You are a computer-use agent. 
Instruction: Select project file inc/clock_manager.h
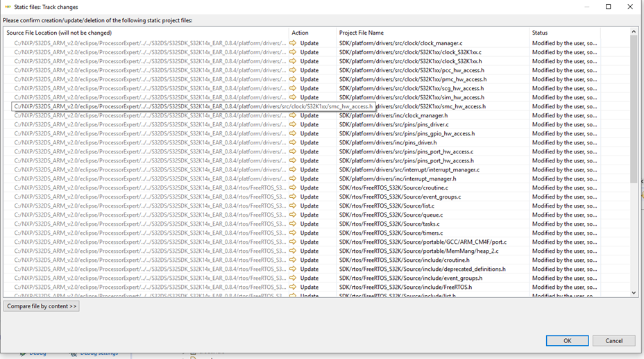pyautogui.click(x=393, y=115)
